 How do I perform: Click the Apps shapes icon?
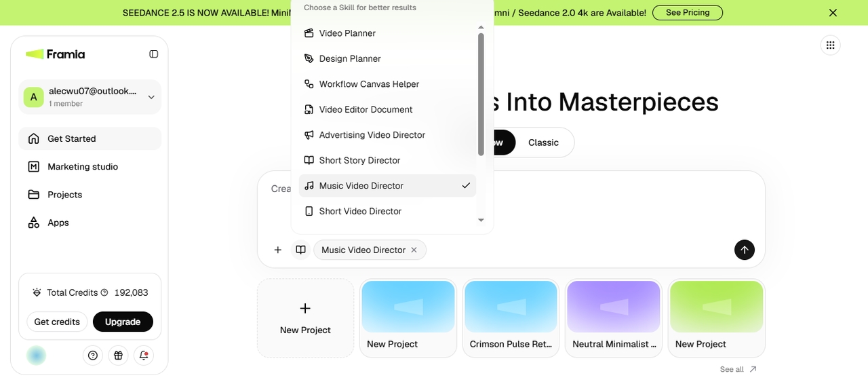pyautogui.click(x=33, y=223)
